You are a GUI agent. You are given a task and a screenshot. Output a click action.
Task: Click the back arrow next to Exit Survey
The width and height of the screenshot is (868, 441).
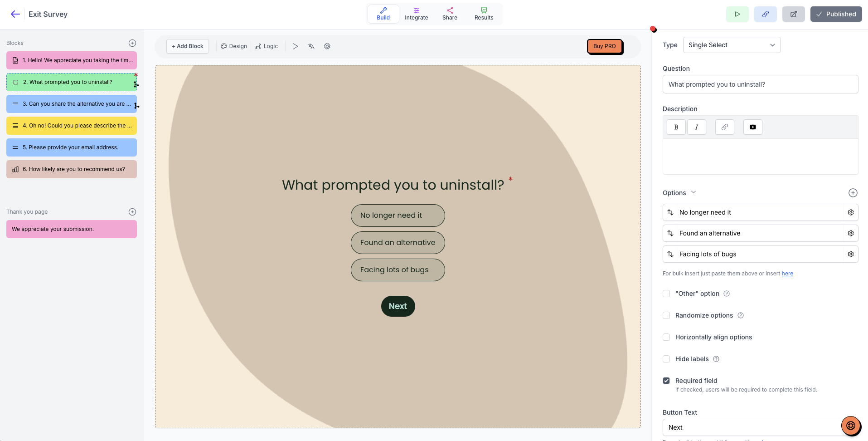(x=15, y=14)
